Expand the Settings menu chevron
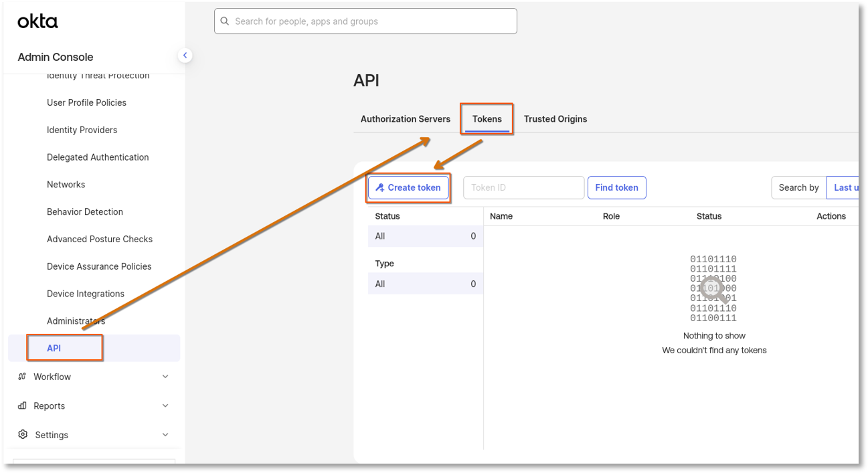The image size is (868, 473). 165,434
